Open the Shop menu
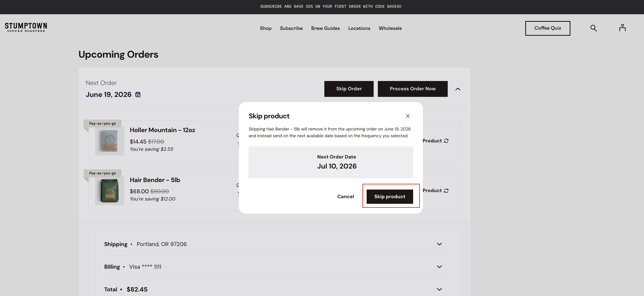The image size is (644, 296). tap(265, 28)
